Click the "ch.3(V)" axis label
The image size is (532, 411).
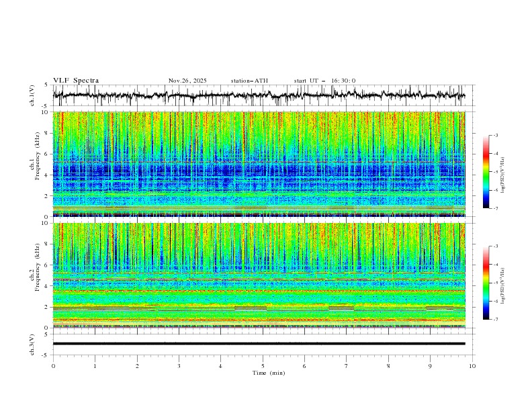coord(32,345)
